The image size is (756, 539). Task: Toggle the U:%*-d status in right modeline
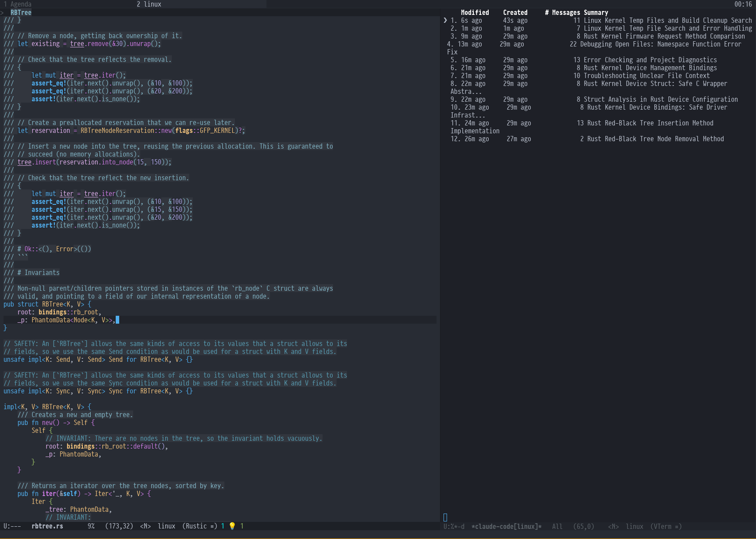[x=454, y=526]
